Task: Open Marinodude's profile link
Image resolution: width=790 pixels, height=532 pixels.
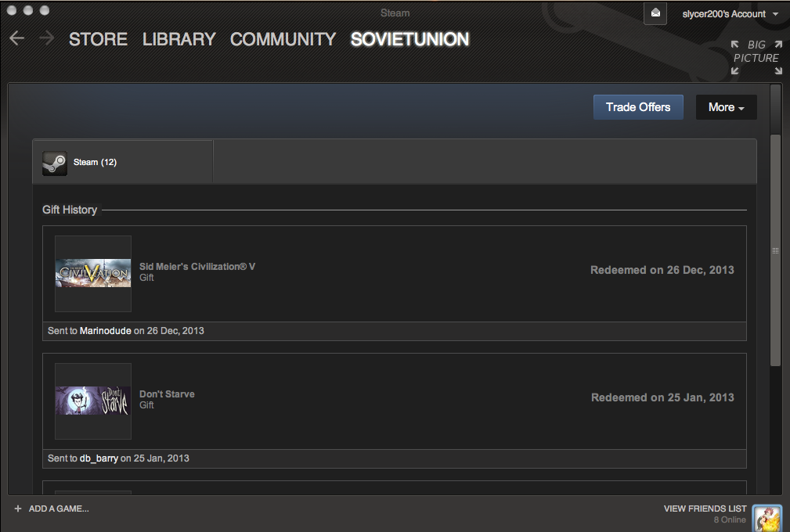Action: click(x=105, y=331)
